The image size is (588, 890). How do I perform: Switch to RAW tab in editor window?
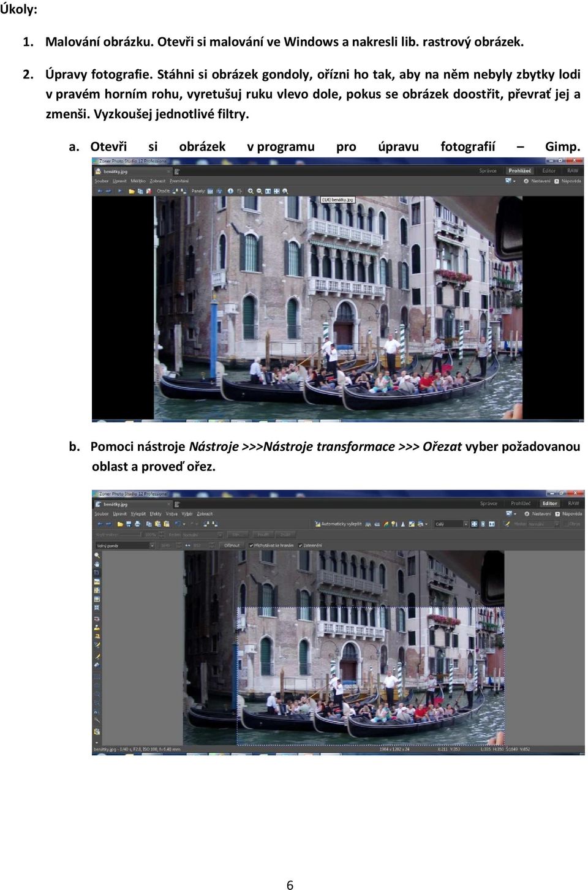point(573,503)
